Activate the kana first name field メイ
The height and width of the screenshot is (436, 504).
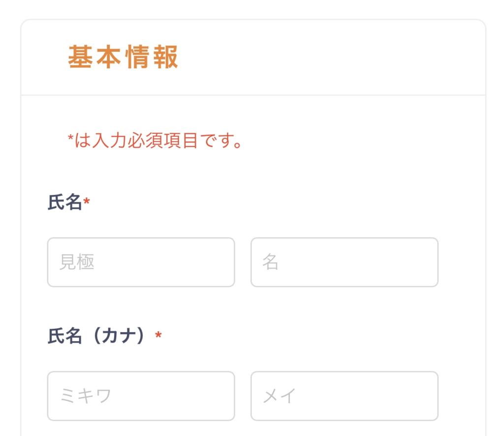[x=344, y=396]
